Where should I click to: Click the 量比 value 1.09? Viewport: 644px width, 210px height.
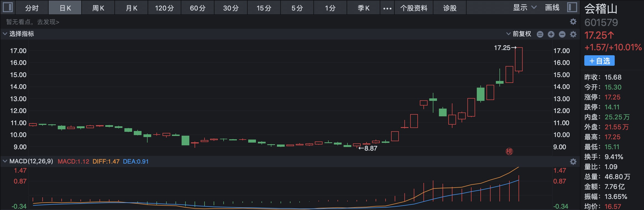[611, 167]
